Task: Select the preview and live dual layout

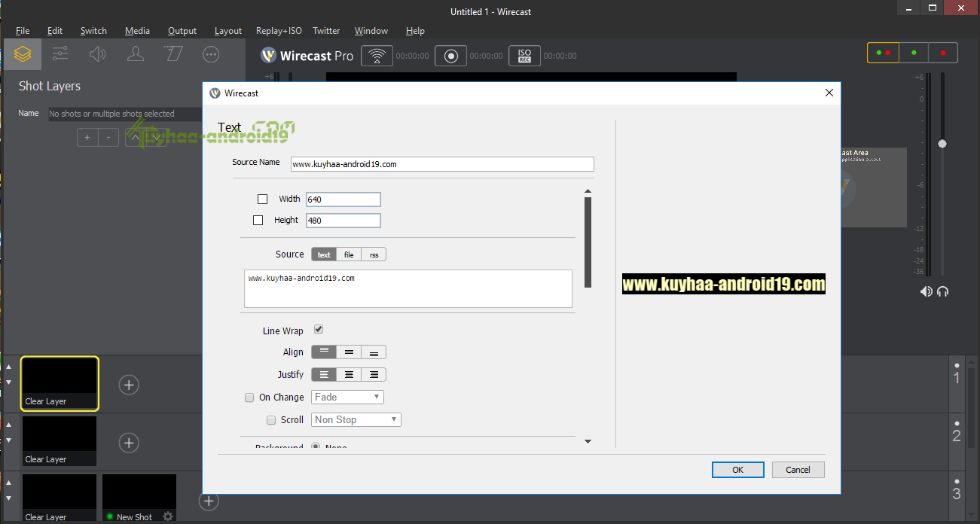Action: click(883, 53)
